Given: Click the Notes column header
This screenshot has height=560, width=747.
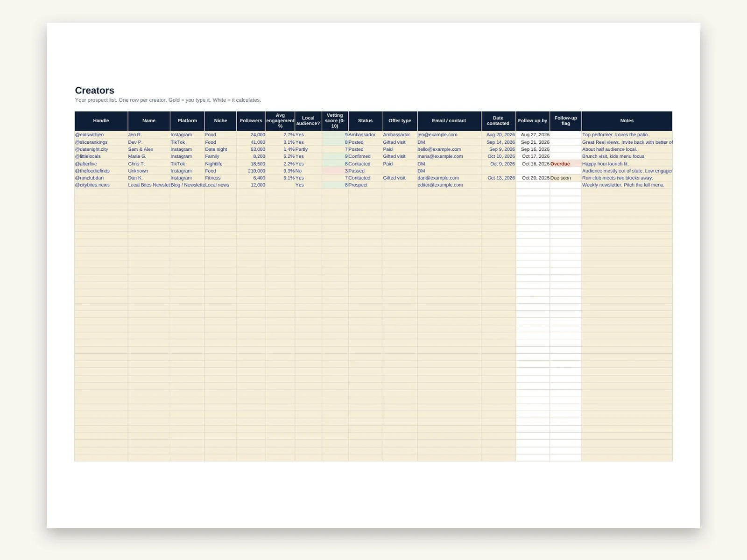Looking at the screenshot, I should pos(627,121).
